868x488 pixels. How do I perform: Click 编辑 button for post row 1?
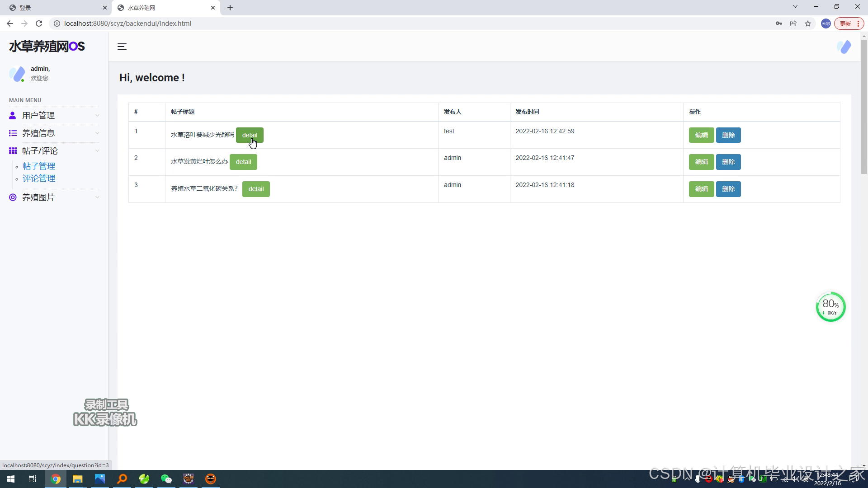[x=701, y=135]
